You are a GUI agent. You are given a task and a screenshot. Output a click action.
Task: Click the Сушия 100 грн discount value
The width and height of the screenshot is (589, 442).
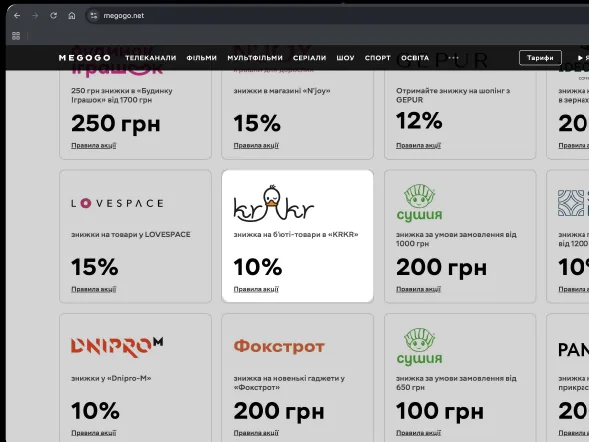[440, 411]
